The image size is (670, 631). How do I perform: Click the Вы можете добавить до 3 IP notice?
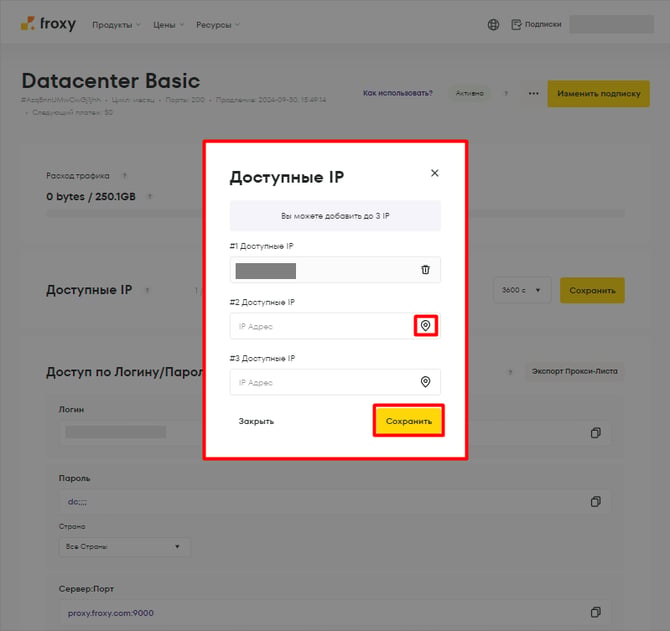[x=335, y=216]
